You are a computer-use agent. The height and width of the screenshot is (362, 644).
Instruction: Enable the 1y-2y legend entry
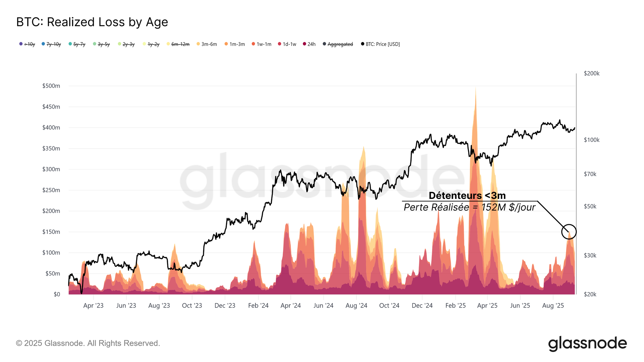151,44
